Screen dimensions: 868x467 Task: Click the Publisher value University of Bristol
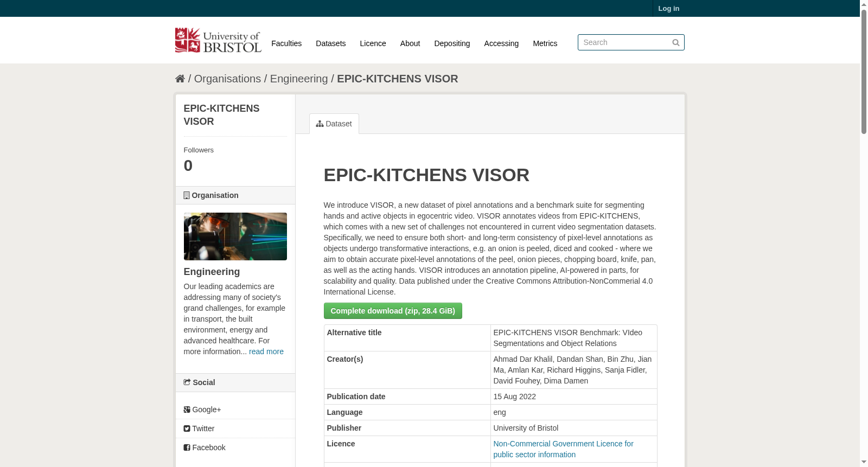pyautogui.click(x=526, y=428)
